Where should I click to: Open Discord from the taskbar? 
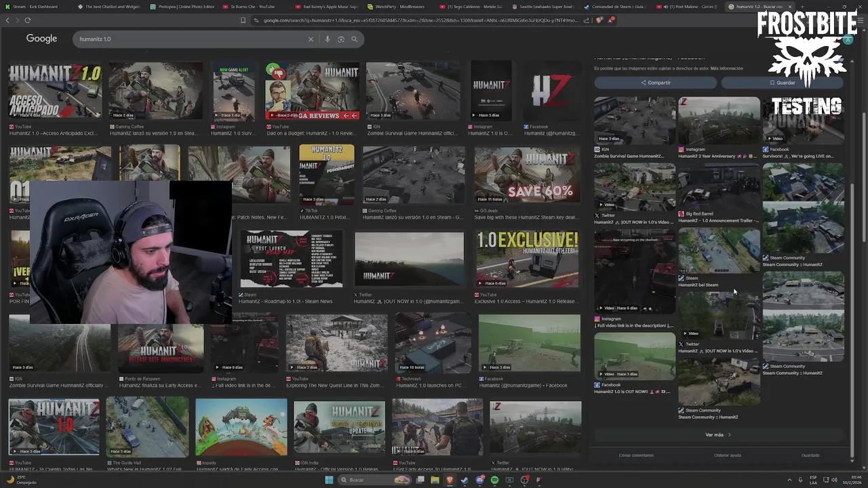[x=480, y=480]
